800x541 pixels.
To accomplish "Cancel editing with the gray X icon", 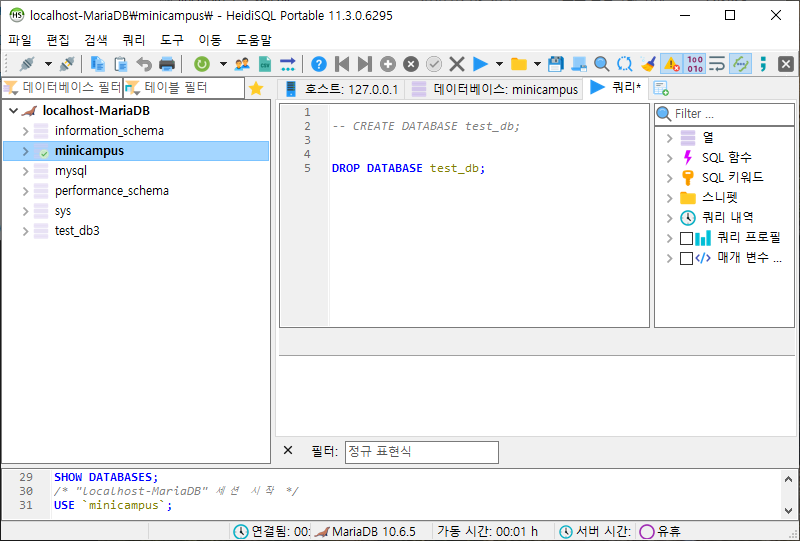I will pos(457,64).
